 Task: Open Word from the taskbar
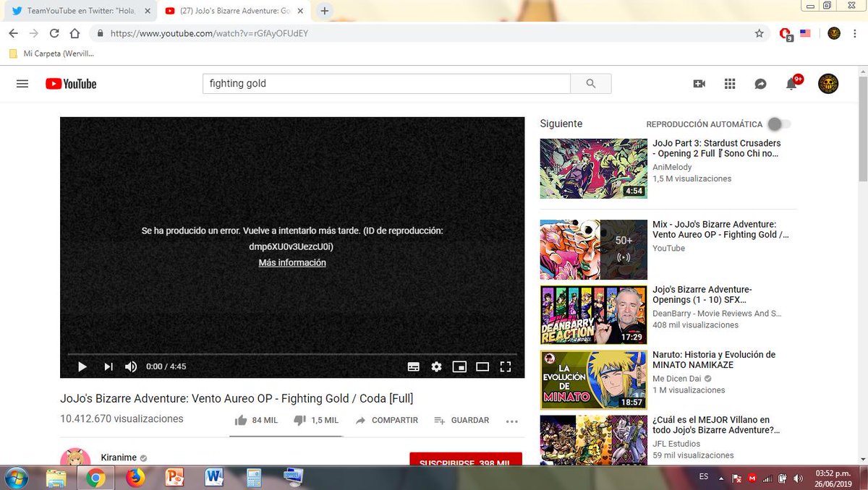214,478
